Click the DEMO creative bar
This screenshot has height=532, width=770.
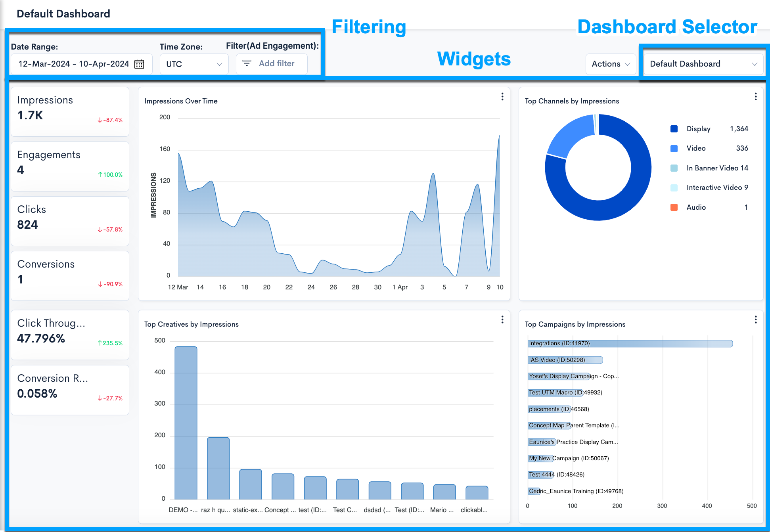tap(186, 423)
